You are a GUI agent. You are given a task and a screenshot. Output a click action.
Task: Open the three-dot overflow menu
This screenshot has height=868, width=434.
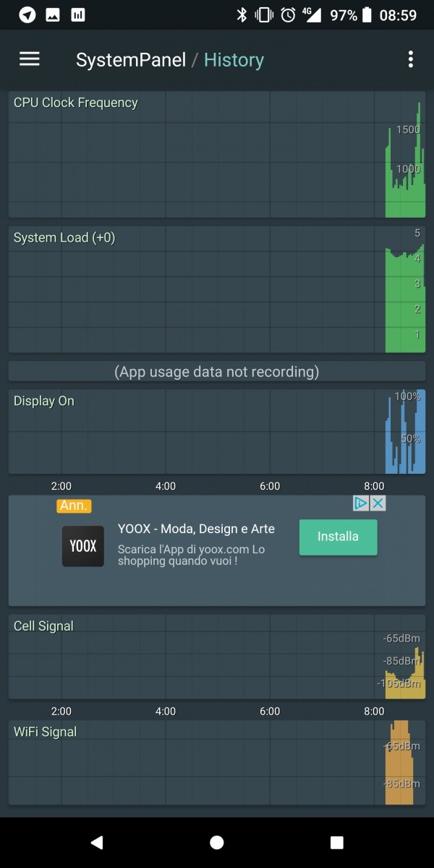coord(410,59)
